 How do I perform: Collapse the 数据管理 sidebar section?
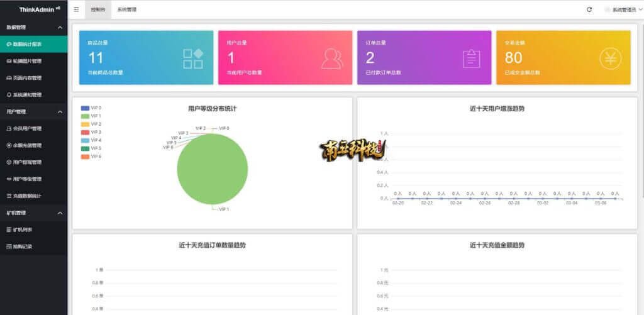pos(60,28)
